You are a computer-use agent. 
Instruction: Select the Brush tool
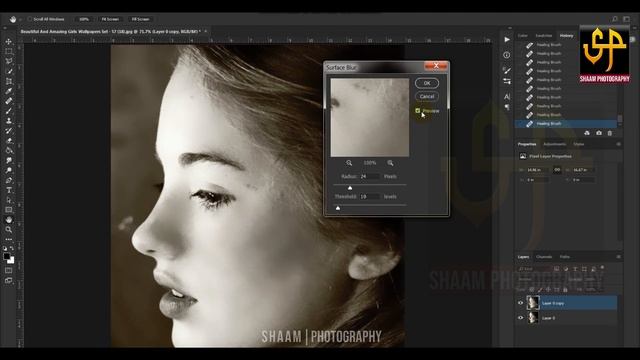[9, 111]
